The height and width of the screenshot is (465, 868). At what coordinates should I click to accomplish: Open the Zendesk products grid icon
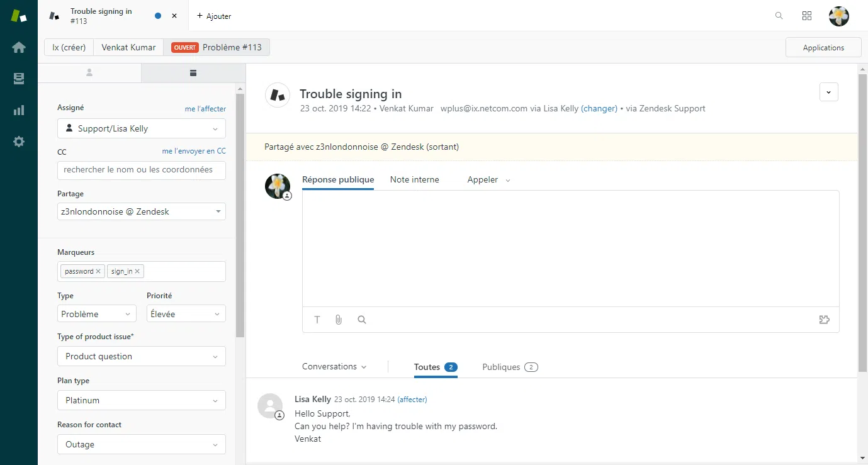807,16
